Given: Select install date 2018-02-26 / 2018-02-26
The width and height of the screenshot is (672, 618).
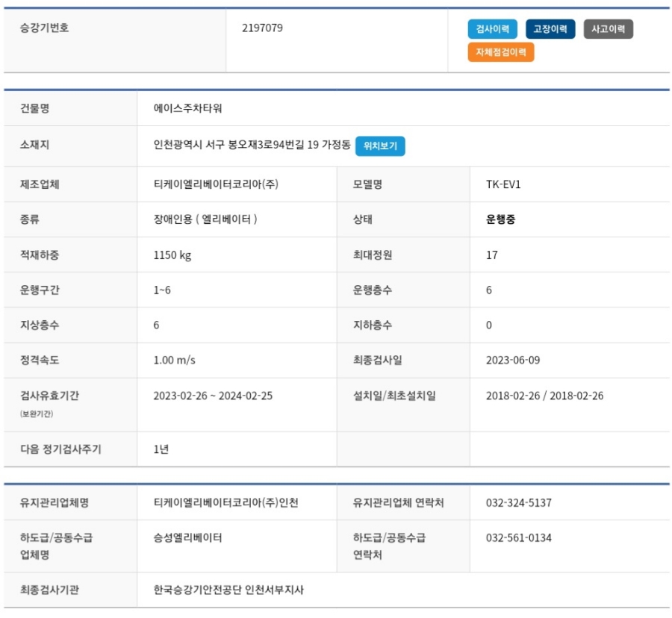Looking at the screenshot, I should [545, 396].
